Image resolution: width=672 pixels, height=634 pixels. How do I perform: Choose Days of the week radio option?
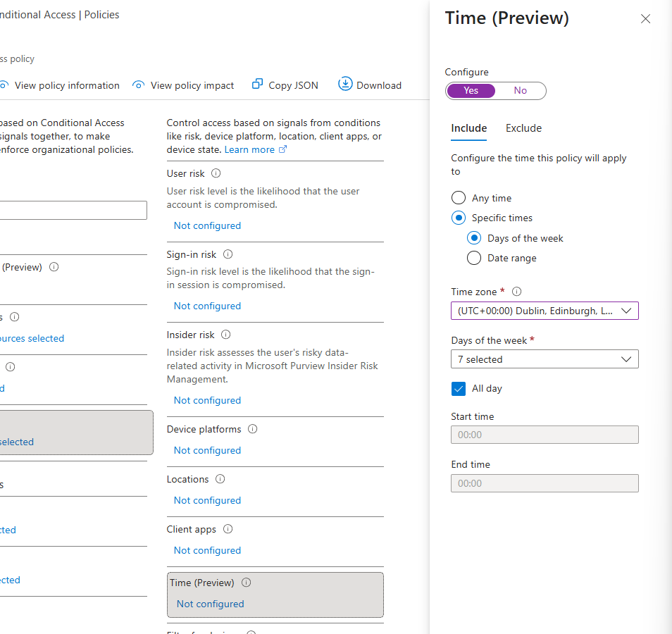(474, 238)
